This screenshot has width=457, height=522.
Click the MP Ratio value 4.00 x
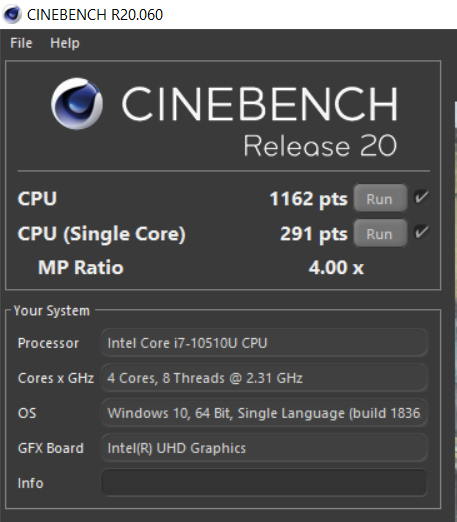coord(336,267)
